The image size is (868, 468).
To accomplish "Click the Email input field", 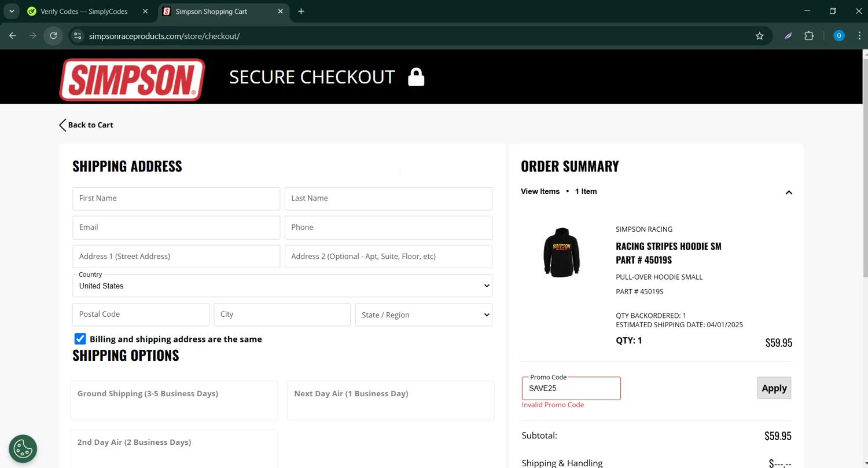I will 176,227.
